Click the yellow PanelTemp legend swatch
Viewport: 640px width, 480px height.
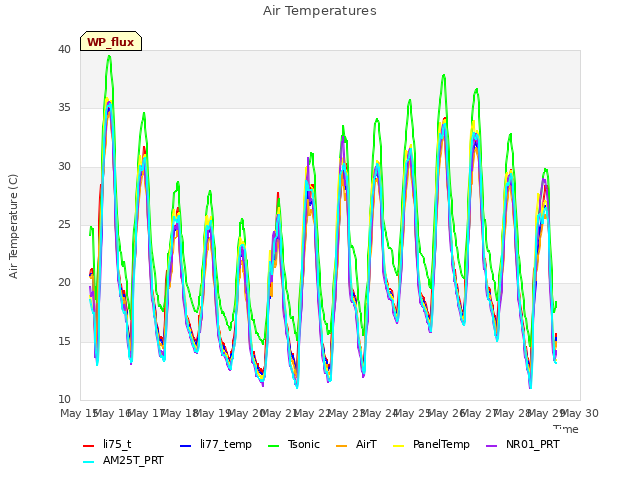coord(398,445)
